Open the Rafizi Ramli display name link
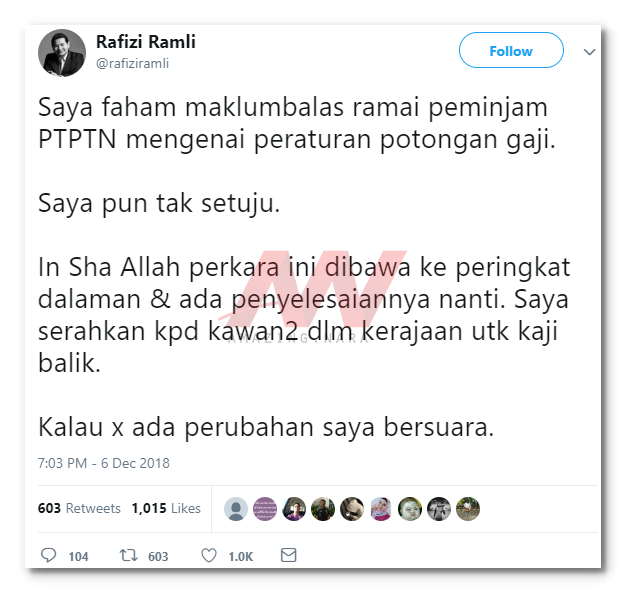The height and width of the screenshot is (593, 626). (146, 42)
